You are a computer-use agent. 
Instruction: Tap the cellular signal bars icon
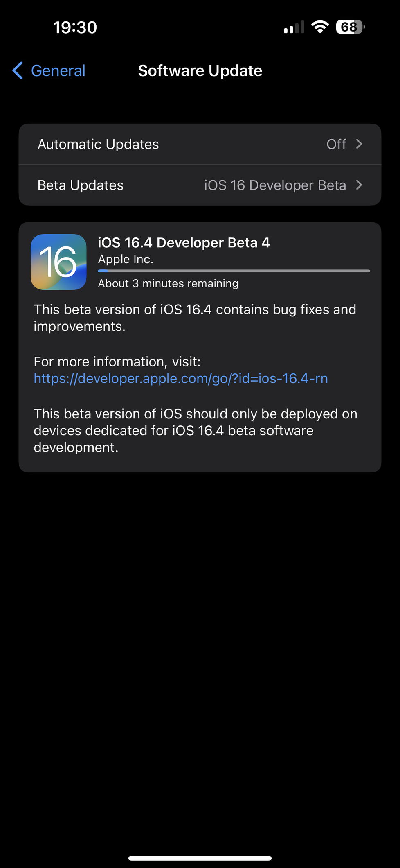click(294, 27)
